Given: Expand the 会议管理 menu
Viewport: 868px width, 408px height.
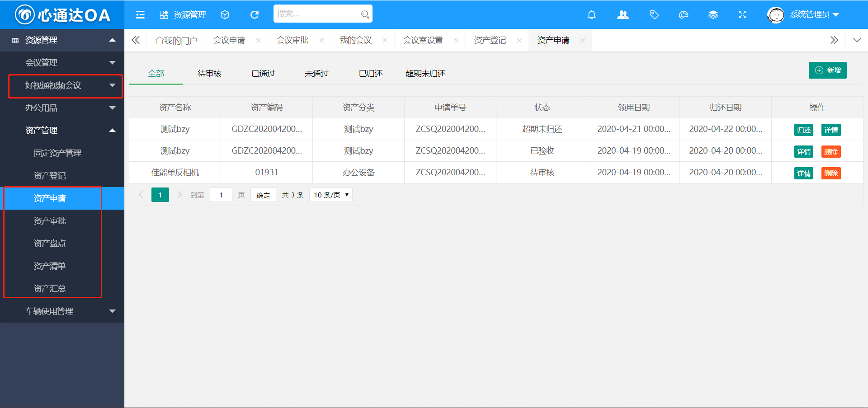Looking at the screenshot, I should pyautogui.click(x=62, y=63).
